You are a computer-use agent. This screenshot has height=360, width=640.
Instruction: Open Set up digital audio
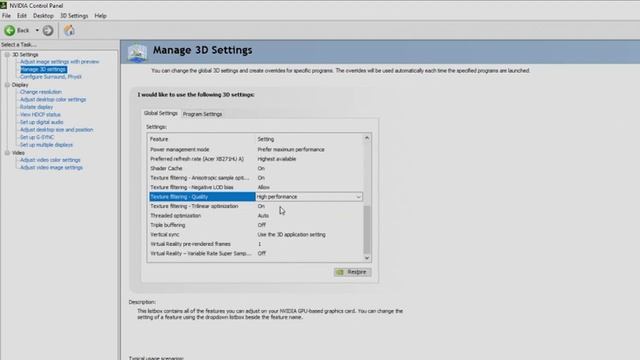coord(42,122)
